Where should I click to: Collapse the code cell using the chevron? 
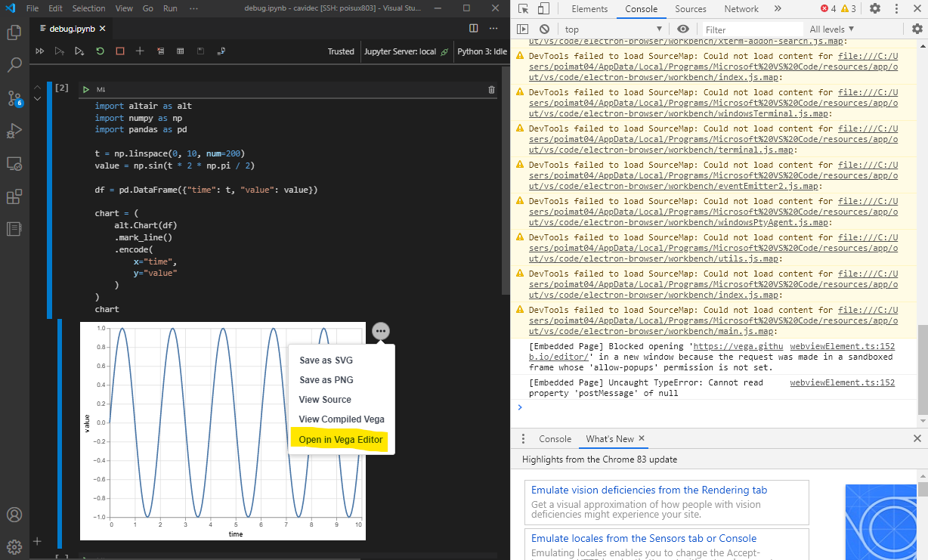click(x=37, y=87)
